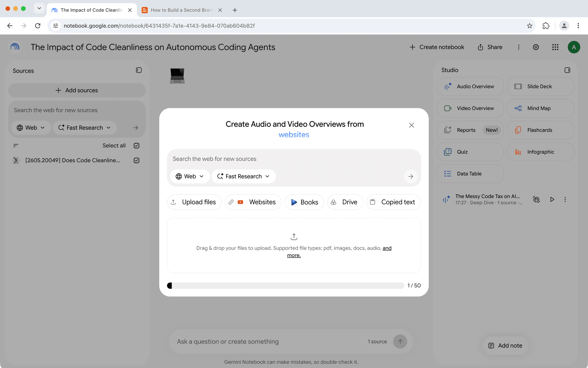Viewport: 588px width, 368px height.
Task: Open the Flashcards studio tool
Action: [x=541, y=130]
